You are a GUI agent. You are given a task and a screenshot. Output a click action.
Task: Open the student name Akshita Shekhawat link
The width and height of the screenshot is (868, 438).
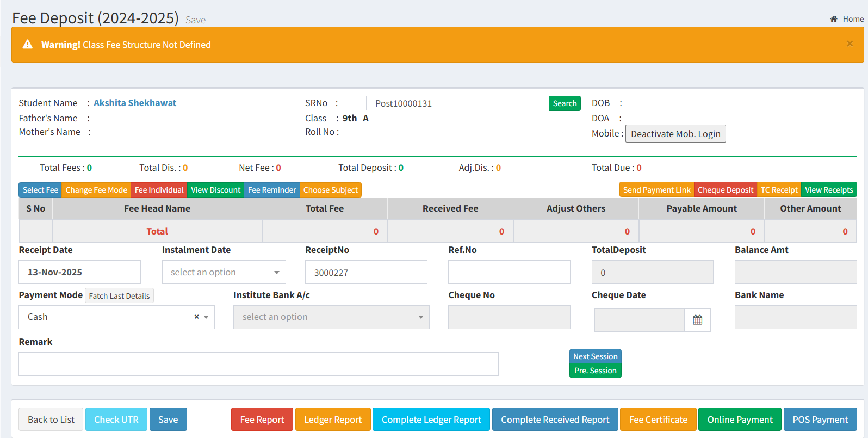coord(135,103)
